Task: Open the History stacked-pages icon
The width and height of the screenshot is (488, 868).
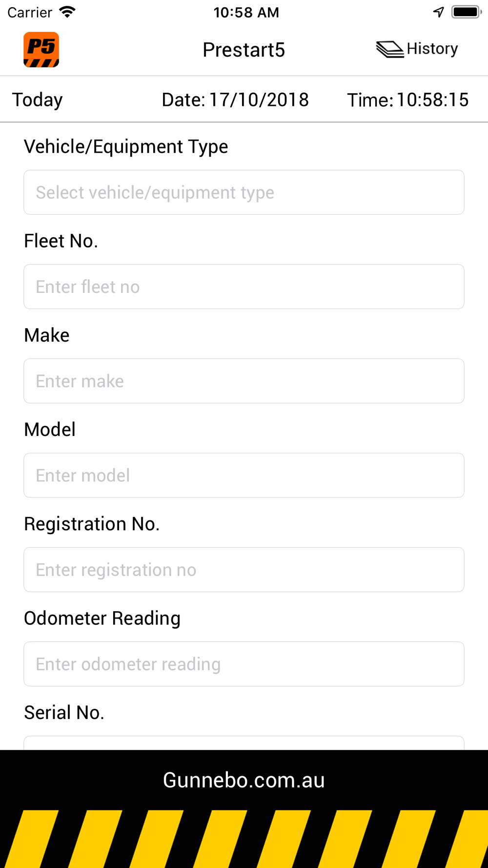Action: [389, 49]
